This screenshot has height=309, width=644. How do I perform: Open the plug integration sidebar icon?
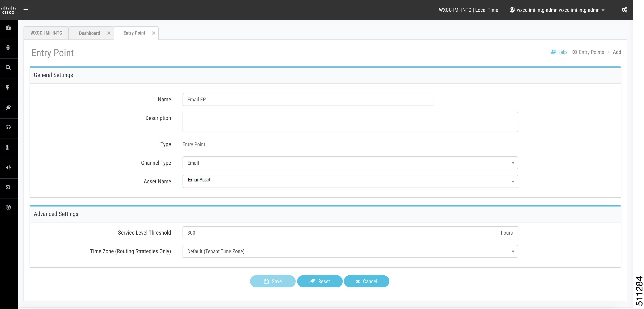tap(8, 107)
